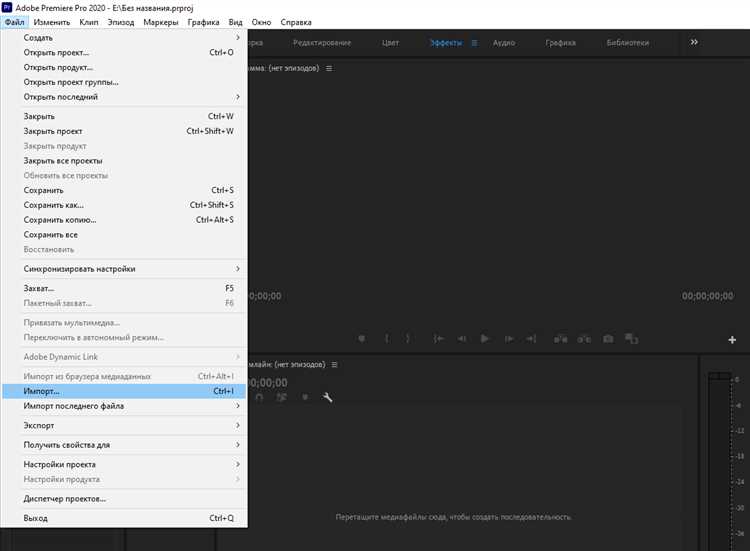750x551 pixels.
Task: Click the Play button in the program monitor
Action: [485, 339]
